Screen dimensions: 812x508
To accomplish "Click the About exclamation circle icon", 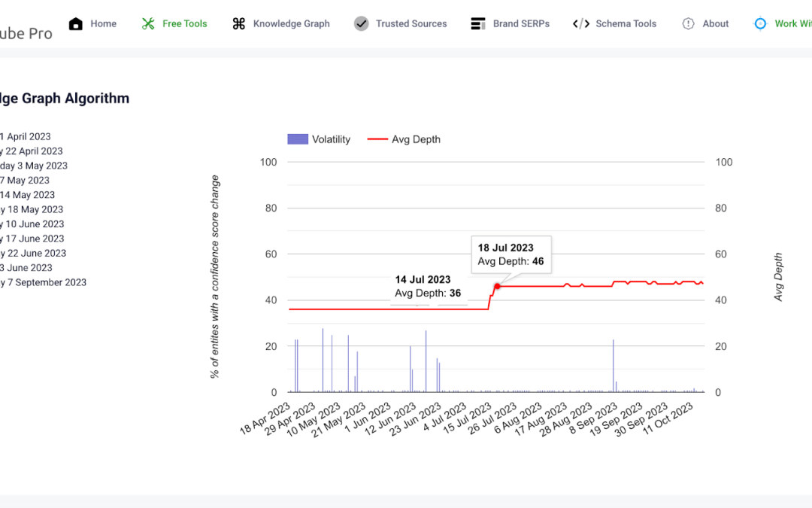I will 688,23.
